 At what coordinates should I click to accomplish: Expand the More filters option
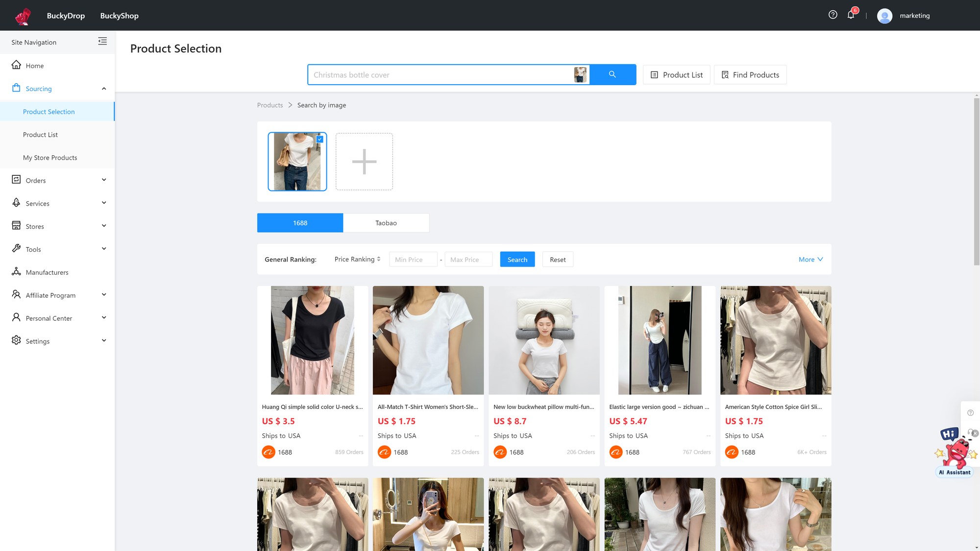[x=809, y=259]
